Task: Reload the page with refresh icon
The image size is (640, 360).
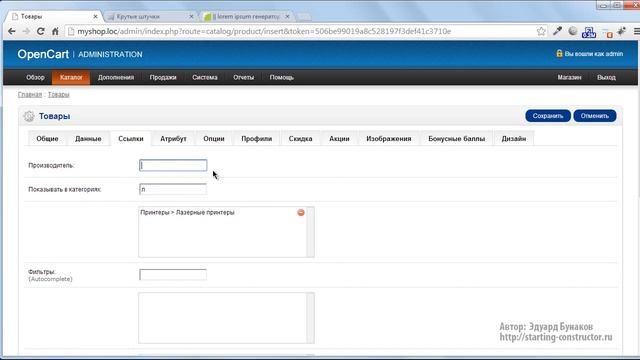Action: [40, 31]
